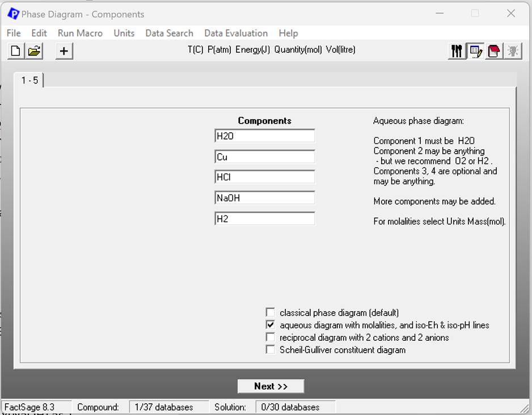Click the Open folder toolbar icon
Viewport: 532px width, 415px height.
tap(35, 51)
